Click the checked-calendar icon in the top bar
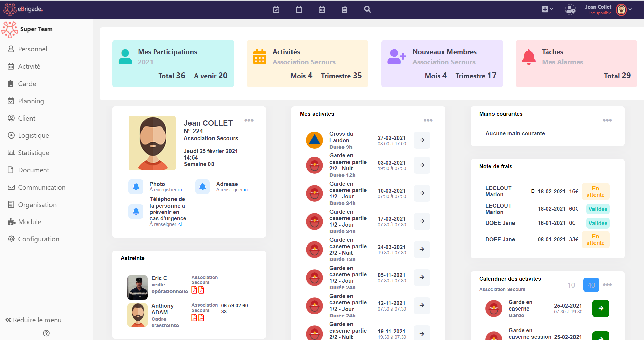The height and width of the screenshot is (340, 644). [x=276, y=9]
